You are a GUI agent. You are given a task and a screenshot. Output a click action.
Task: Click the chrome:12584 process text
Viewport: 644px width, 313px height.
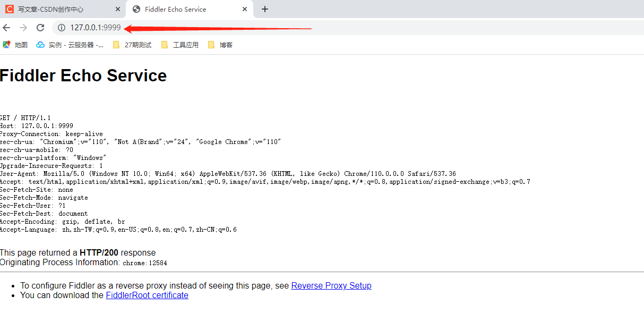click(x=145, y=263)
